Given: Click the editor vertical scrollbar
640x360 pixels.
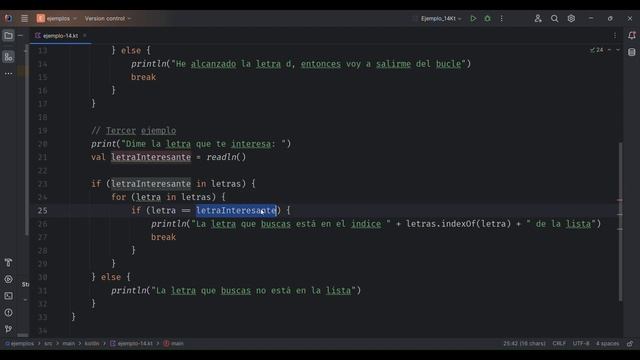Looking at the screenshot, I should (620, 222).
